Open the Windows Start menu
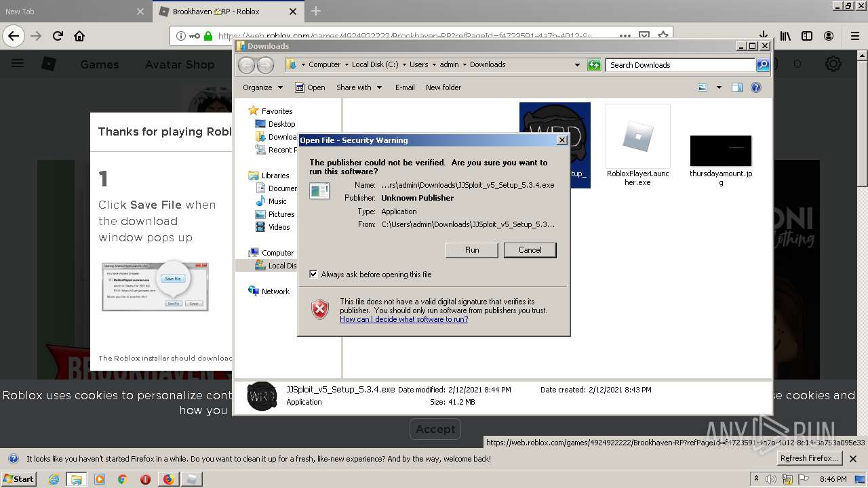Image resolution: width=868 pixels, height=488 pixels. tap(18, 479)
